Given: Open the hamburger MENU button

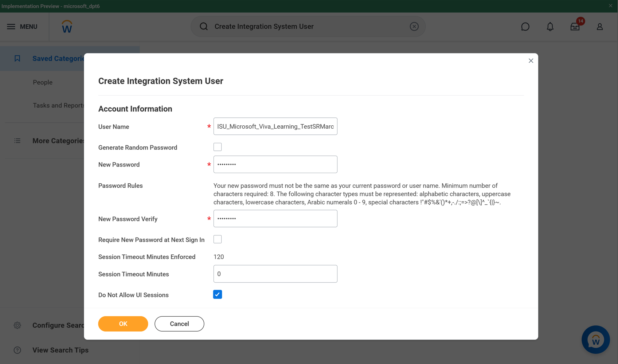Looking at the screenshot, I should [22, 27].
